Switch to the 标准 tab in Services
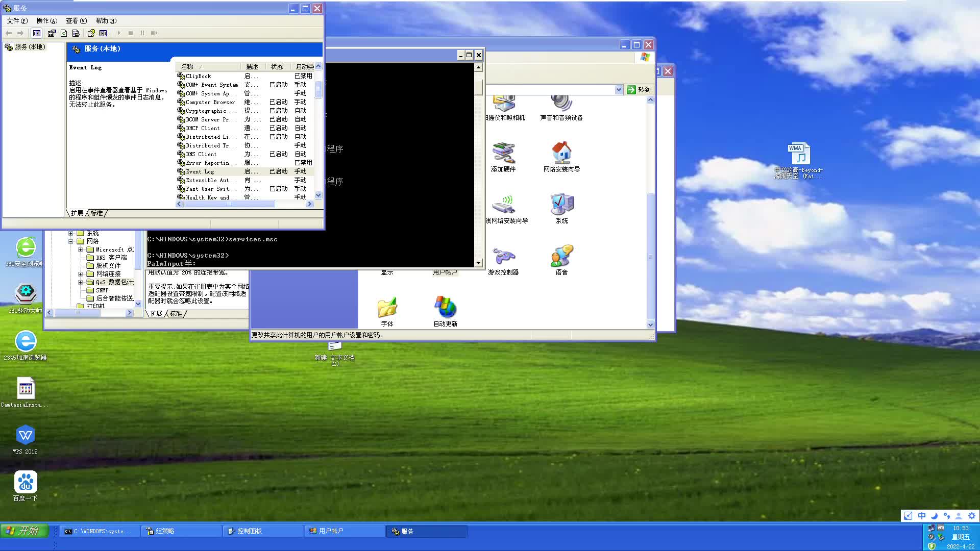This screenshot has width=980, height=551. [x=97, y=213]
